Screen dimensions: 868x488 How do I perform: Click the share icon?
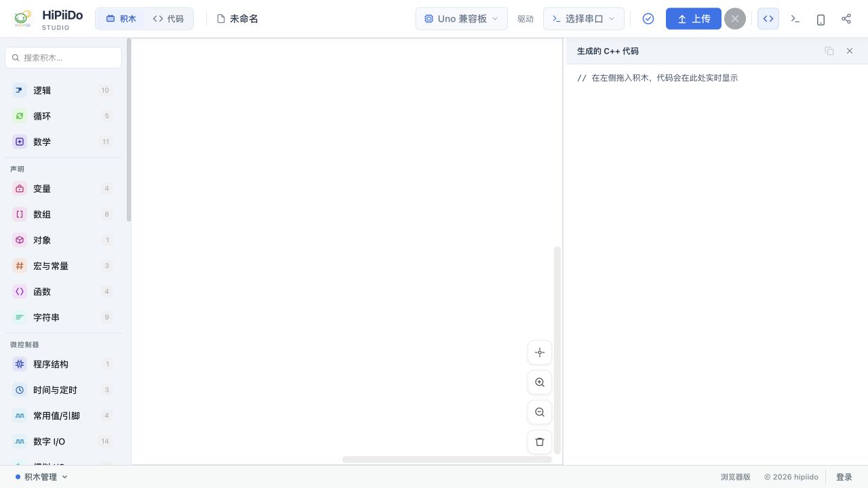846,19
